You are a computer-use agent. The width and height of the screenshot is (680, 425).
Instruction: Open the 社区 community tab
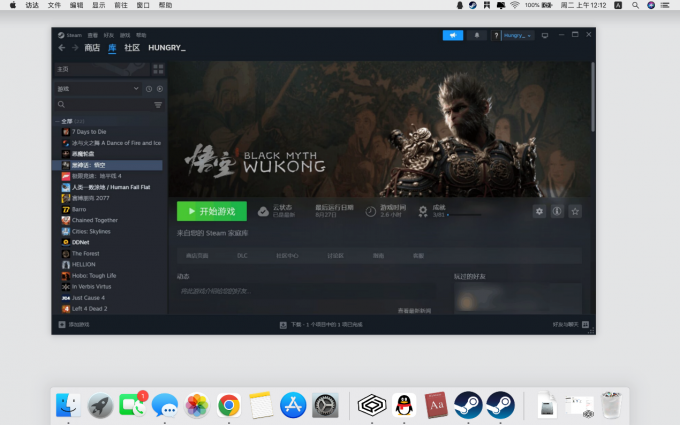(132, 48)
